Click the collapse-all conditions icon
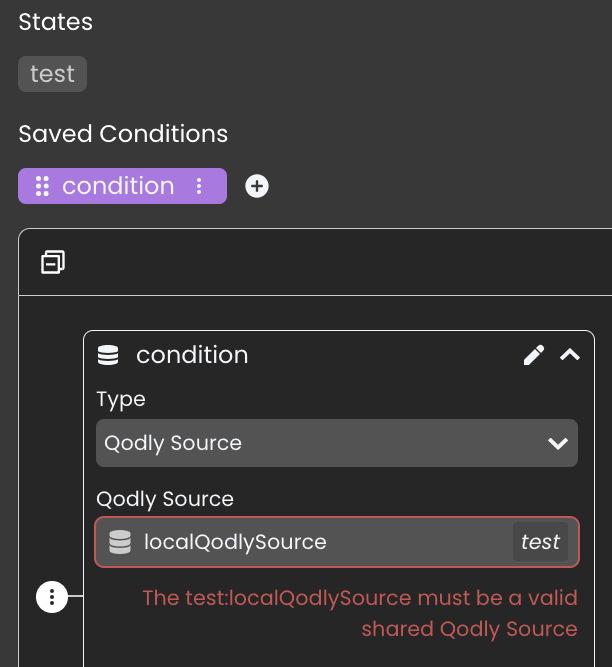This screenshot has height=667, width=612. pyautogui.click(x=53, y=262)
